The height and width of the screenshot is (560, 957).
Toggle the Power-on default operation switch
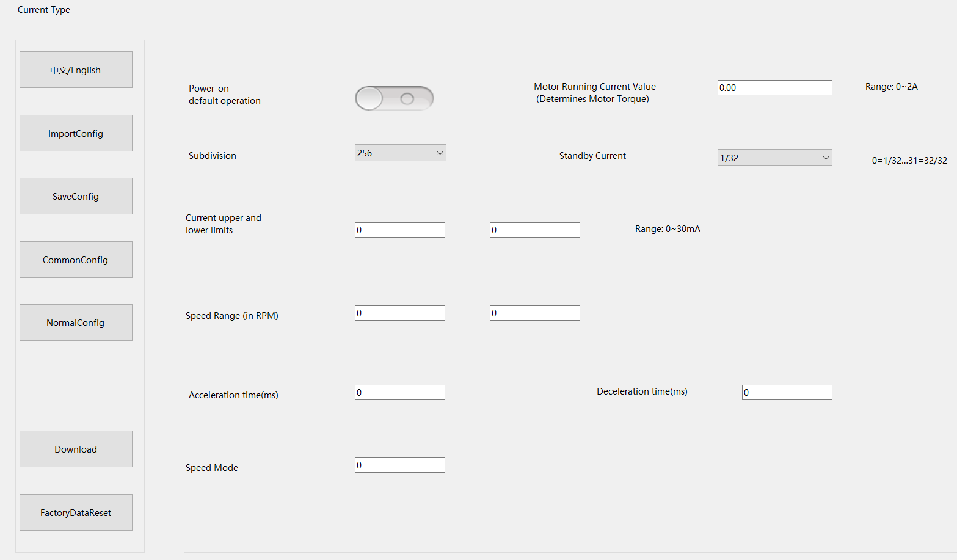pos(394,98)
